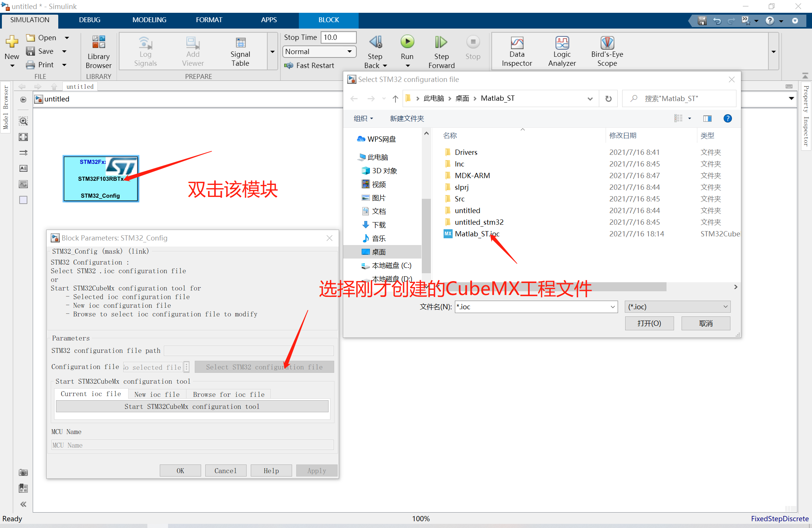Switch to the FORMAT tab
This screenshot has width=812, height=528.
point(209,20)
